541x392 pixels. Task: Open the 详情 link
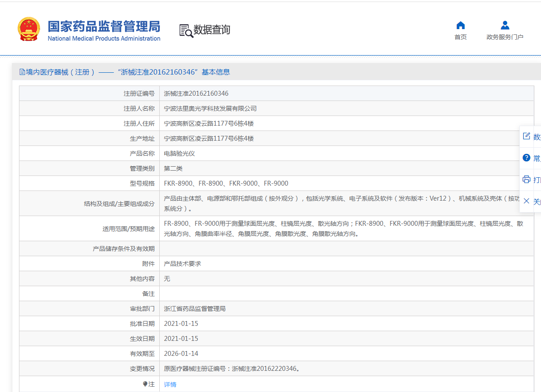170,385
